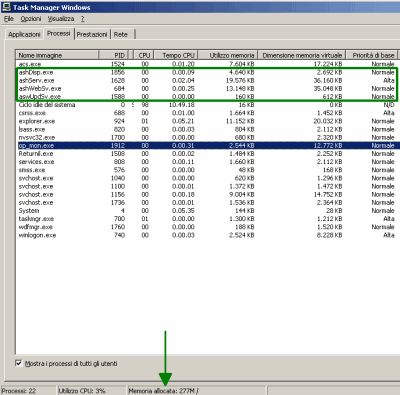
Task: Select the Returnil.exe process
Action: click(207, 154)
